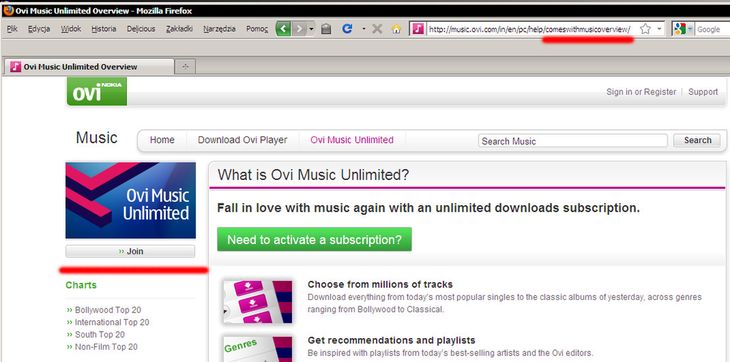Open the Zakładki menu
730x362 pixels.
pyautogui.click(x=179, y=29)
